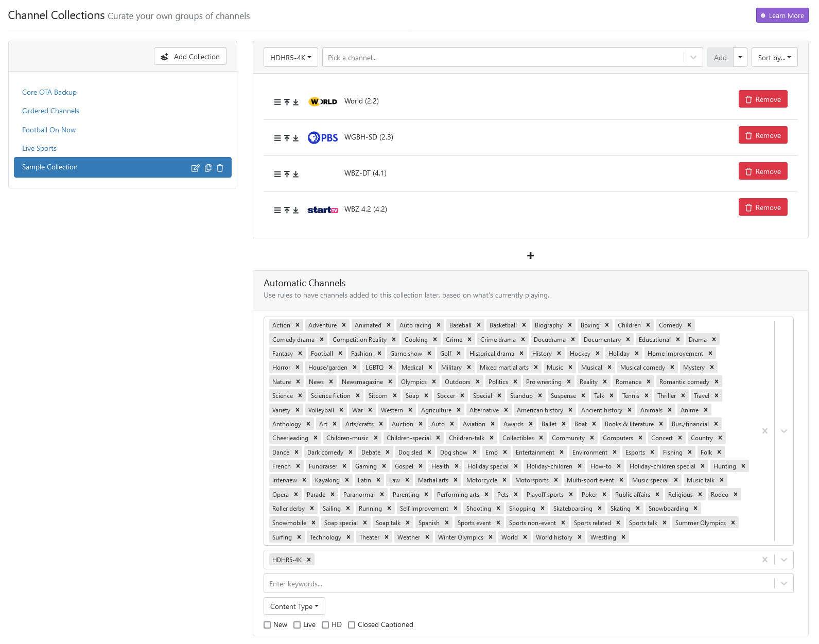
Task: Click the trash icon on Sample Collection
Action: 220,168
